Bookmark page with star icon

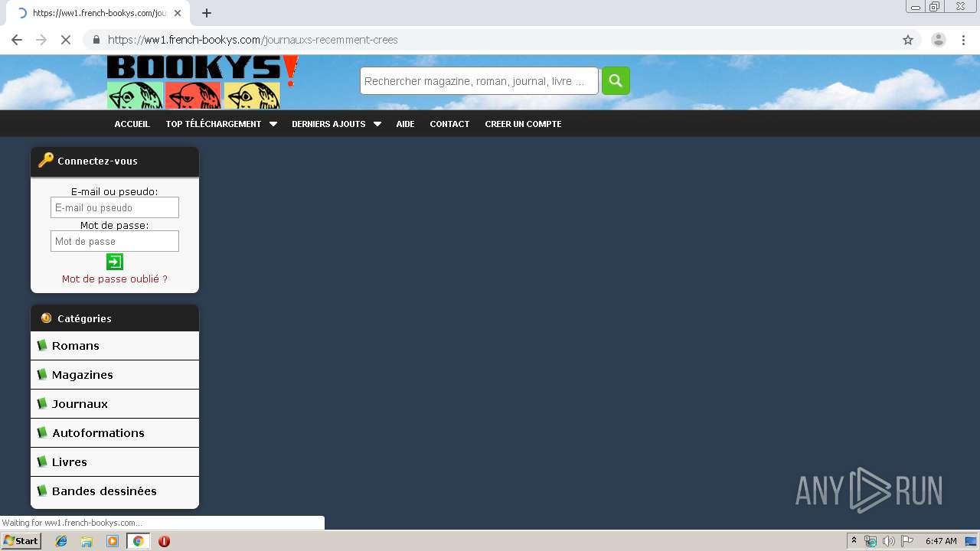(x=908, y=40)
